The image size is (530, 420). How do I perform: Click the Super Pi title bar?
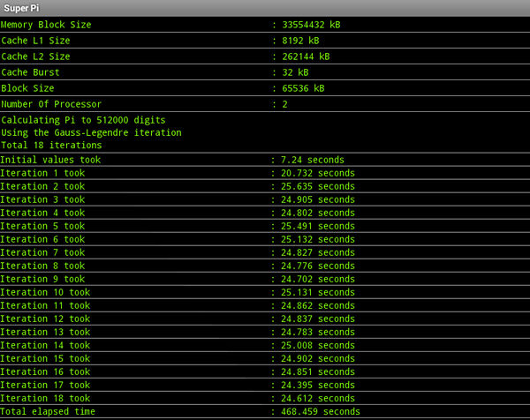pos(265,8)
